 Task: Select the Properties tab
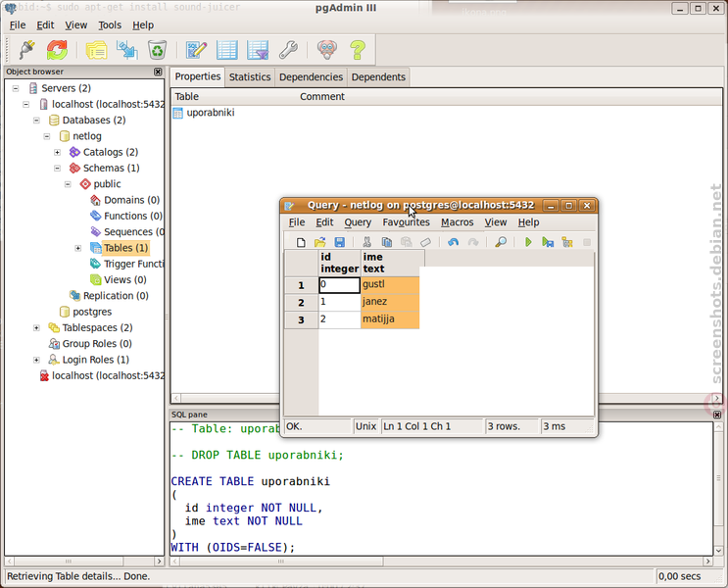tap(198, 76)
